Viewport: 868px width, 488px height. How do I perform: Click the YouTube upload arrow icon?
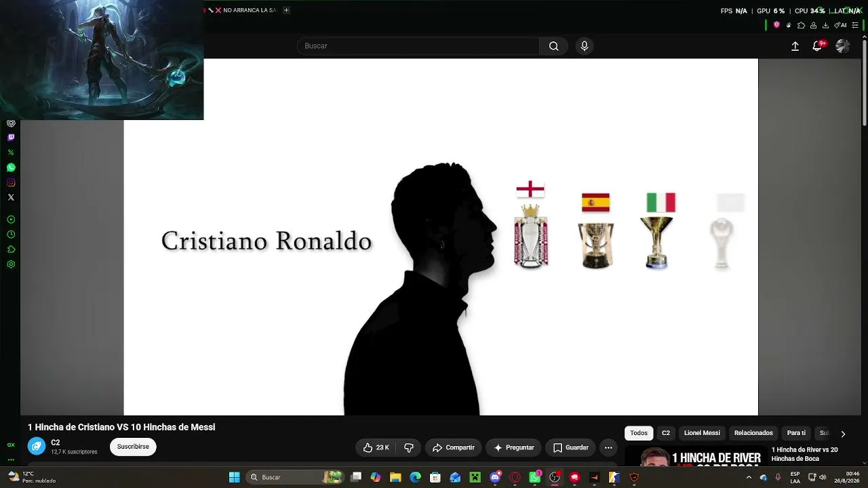tap(795, 46)
